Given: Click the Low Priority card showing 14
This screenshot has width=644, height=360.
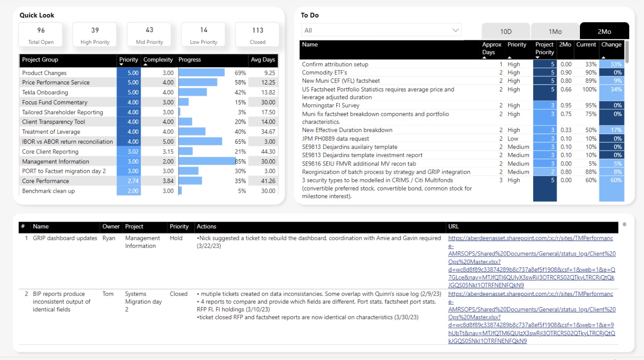Looking at the screenshot, I should [x=203, y=35].
